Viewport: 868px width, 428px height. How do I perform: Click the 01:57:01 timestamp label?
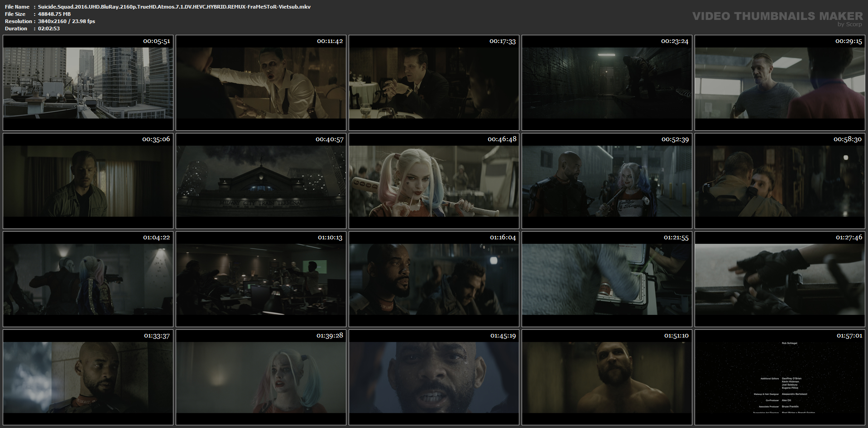849,336
